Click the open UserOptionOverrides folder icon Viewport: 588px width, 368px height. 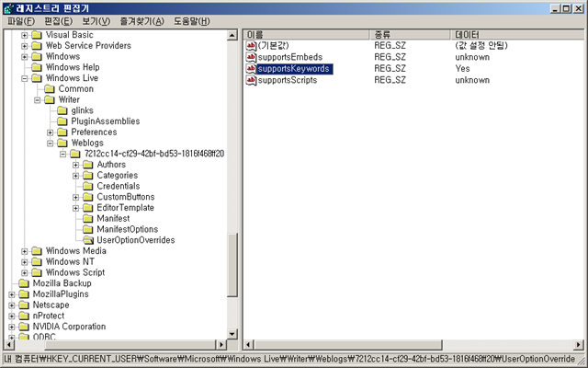click(x=88, y=240)
